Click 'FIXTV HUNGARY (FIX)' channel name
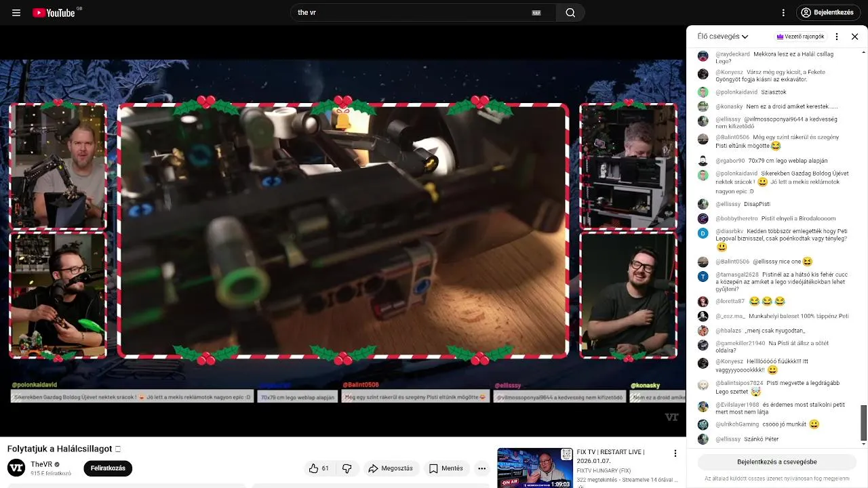This screenshot has height=488, width=868. point(604,470)
